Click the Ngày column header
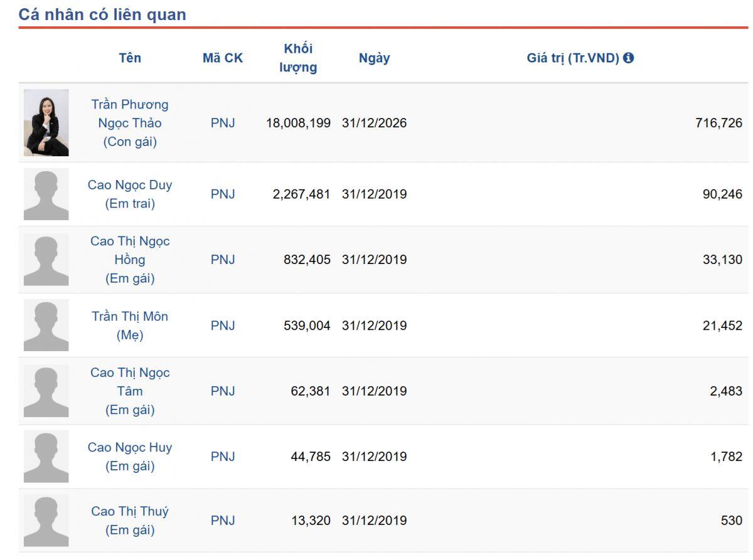 (374, 58)
